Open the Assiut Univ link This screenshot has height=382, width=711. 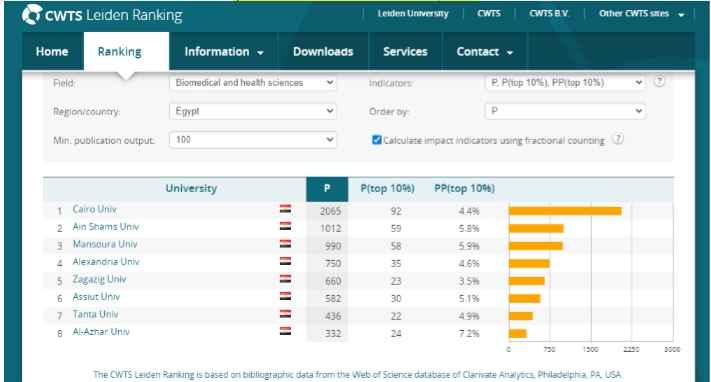(96, 297)
